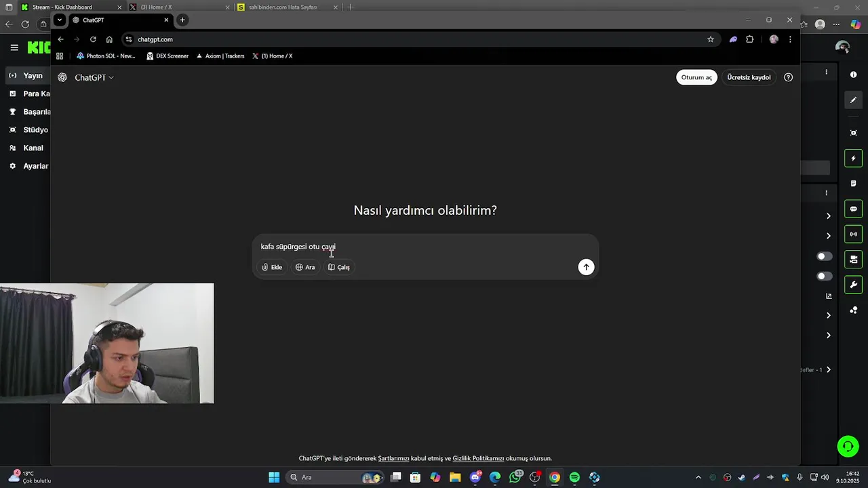Open Kick green headset support bubble
The width and height of the screenshot is (868, 488).
click(848, 446)
